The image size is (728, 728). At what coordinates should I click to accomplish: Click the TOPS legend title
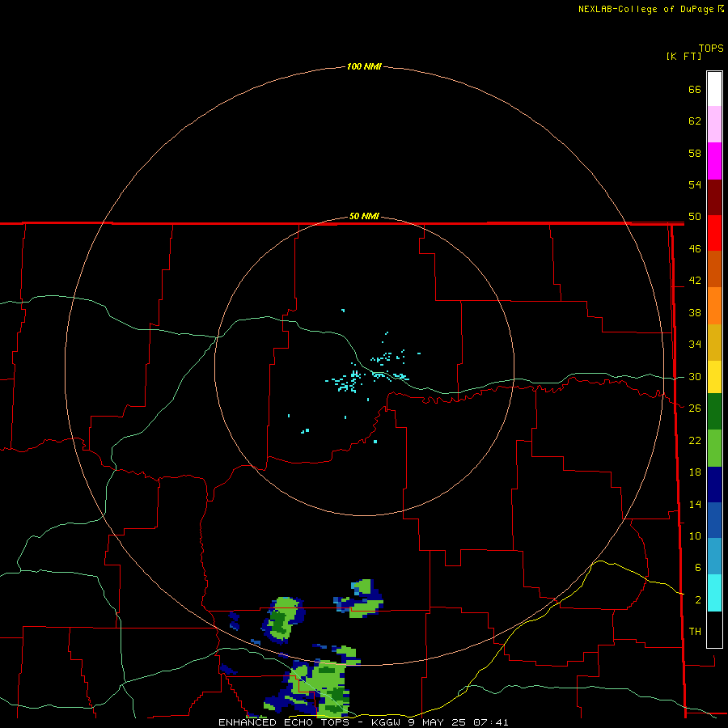(711, 49)
